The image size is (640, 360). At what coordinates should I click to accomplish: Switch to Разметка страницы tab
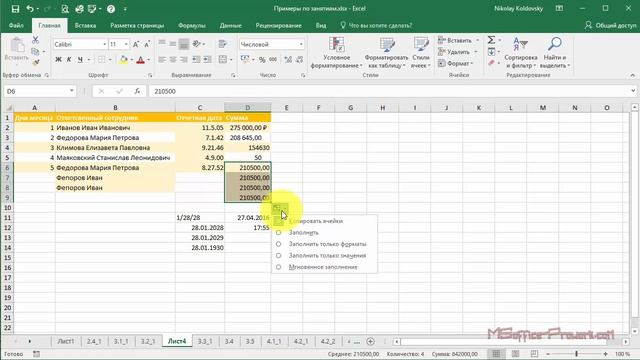tap(137, 25)
